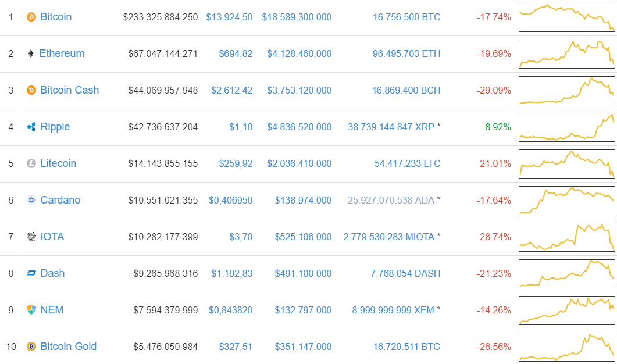The image size is (617, 364).
Task: Open Ethereum 7-day price sparkline chart
Action: pyautogui.click(x=567, y=54)
